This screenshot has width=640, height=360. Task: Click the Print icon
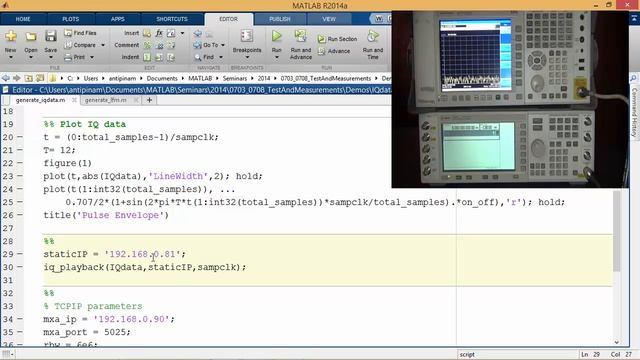(x=68, y=57)
